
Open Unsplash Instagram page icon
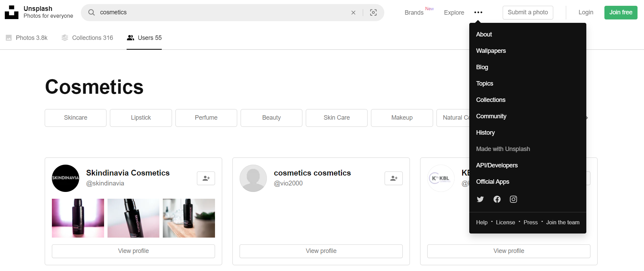point(513,199)
